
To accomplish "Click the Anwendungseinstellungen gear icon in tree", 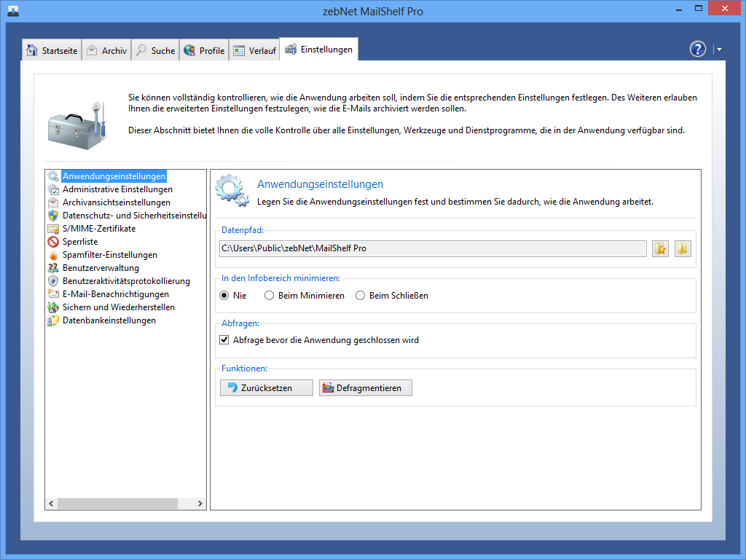I will (x=53, y=176).
